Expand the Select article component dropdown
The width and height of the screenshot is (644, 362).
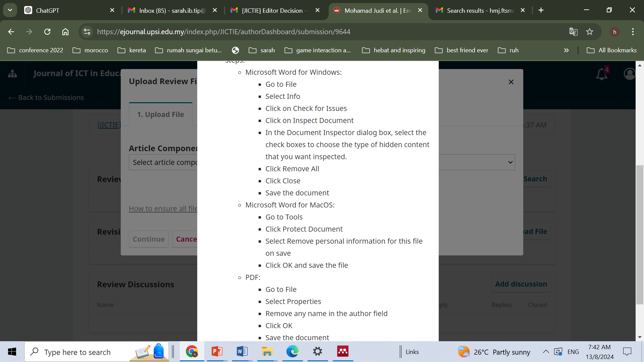510,162
